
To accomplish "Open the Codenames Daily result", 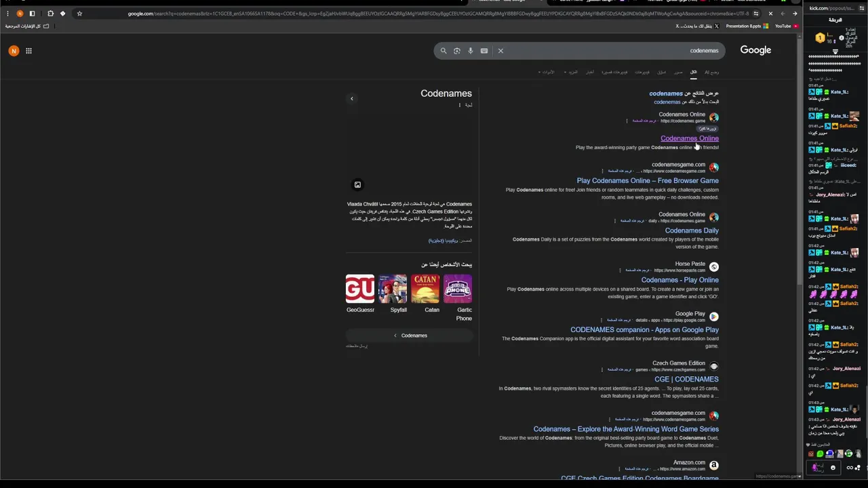I will (x=692, y=230).
